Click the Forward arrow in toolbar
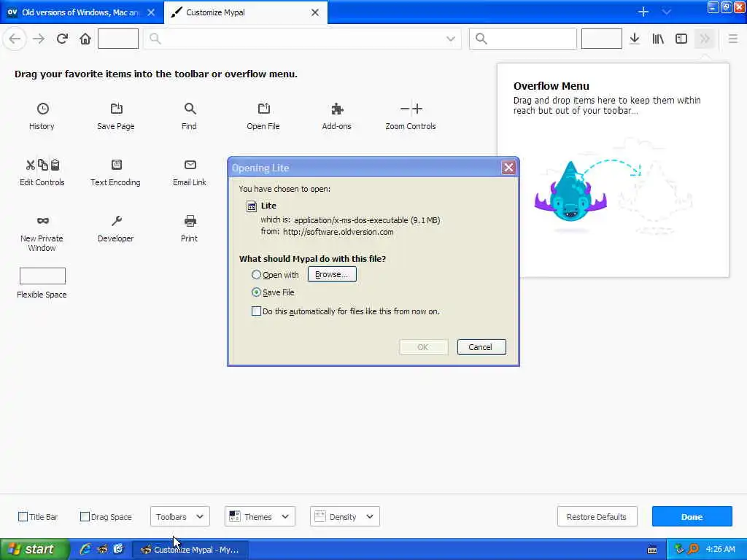Viewport: 747px width, 560px height. tap(39, 39)
